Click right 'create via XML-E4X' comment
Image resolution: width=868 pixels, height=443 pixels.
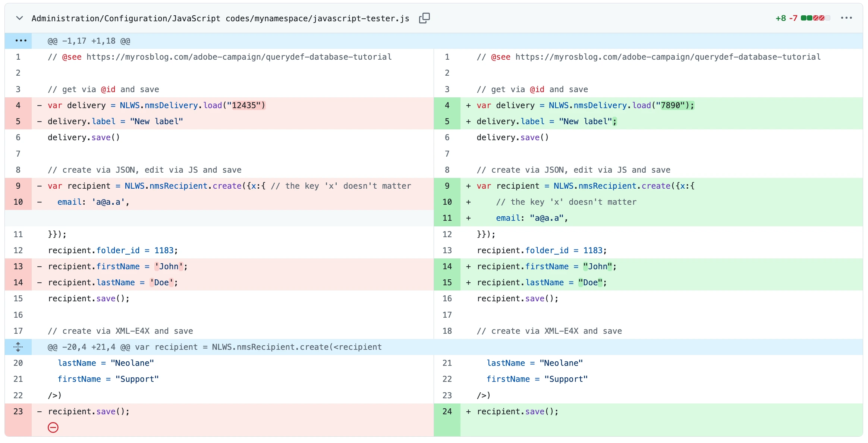click(x=549, y=331)
